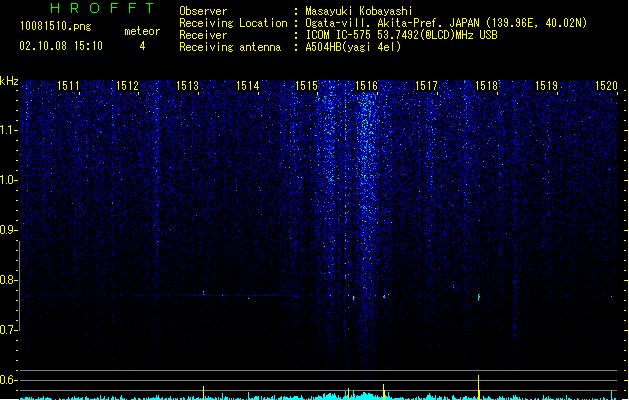This screenshot has width=629, height=400.
Task: Click the yellow power spike just after 1513
Action: coord(203,392)
